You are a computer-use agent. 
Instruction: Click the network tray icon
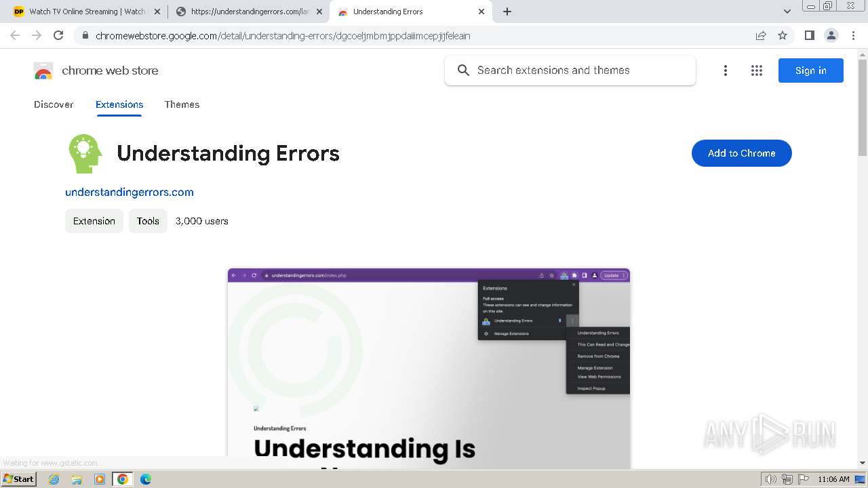(787, 479)
